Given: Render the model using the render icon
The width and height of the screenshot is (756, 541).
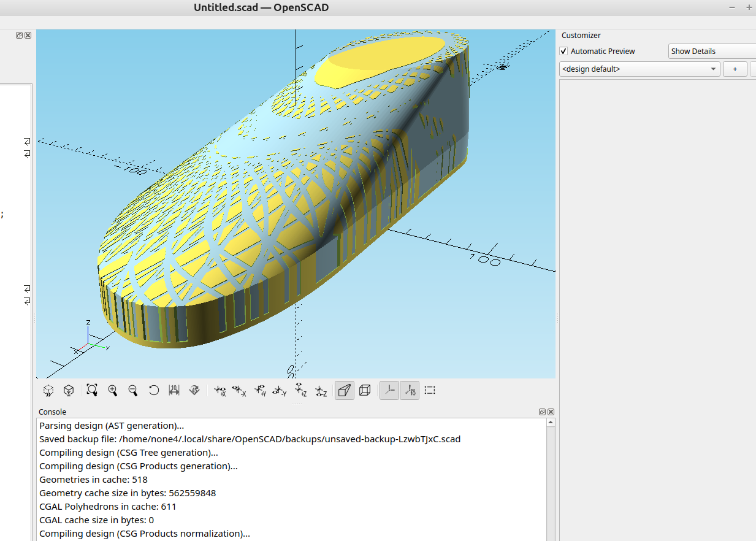Looking at the screenshot, I should [69, 390].
